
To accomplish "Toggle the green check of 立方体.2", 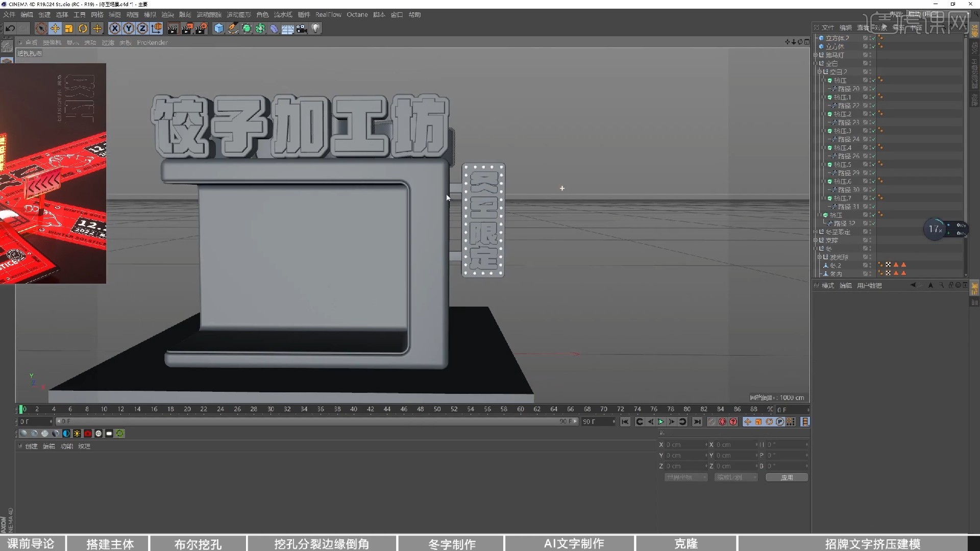I will 873,38.
